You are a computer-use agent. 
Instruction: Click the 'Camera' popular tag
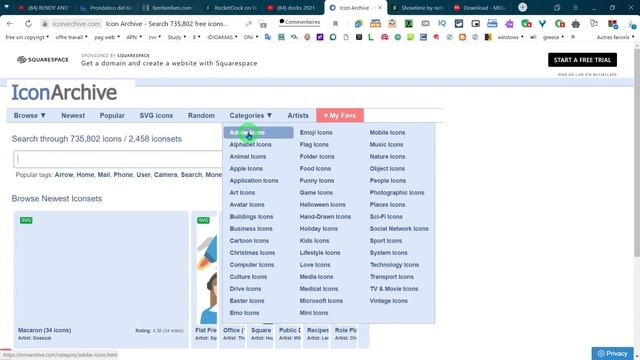pyautogui.click(x=165, y=175)
